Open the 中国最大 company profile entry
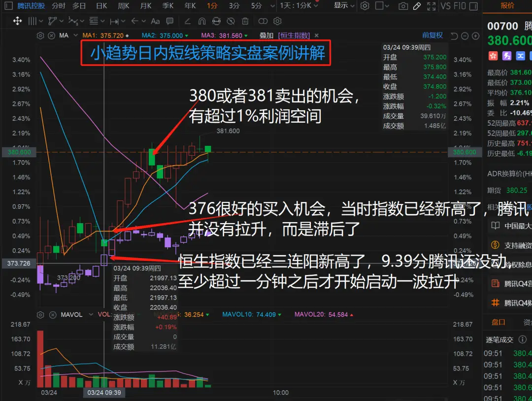The width and height of the screenshot is (532, 401). tap(512, 226)
